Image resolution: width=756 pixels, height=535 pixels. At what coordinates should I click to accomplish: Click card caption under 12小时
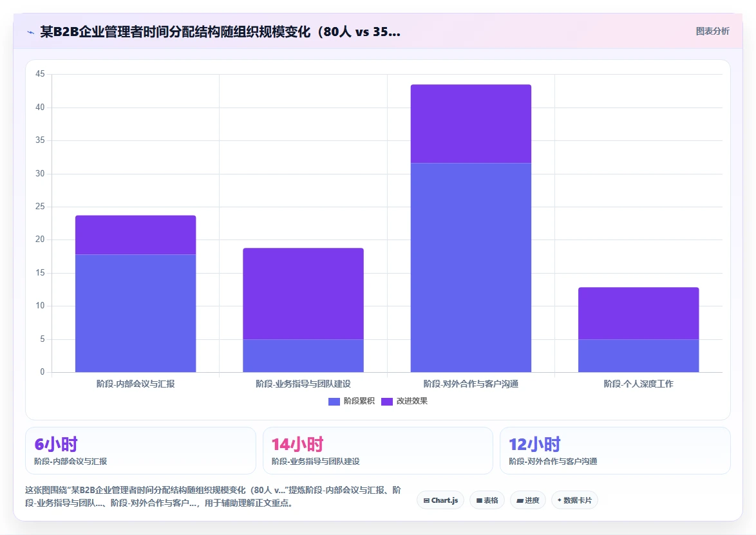point(553,461)
